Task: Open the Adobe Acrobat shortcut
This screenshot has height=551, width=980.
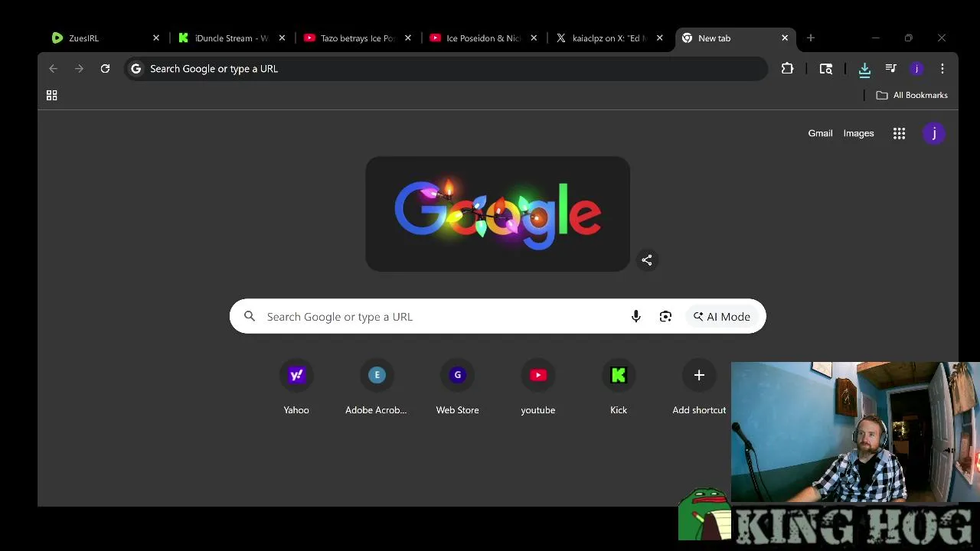Action: 376,387
